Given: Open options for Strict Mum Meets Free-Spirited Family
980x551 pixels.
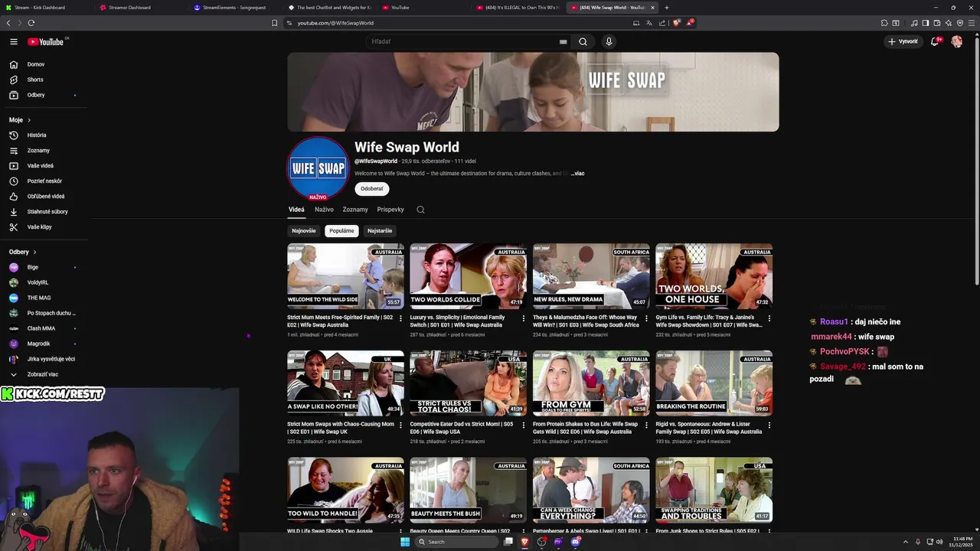Looking at the screenshot, I should [x=400, y=318].
